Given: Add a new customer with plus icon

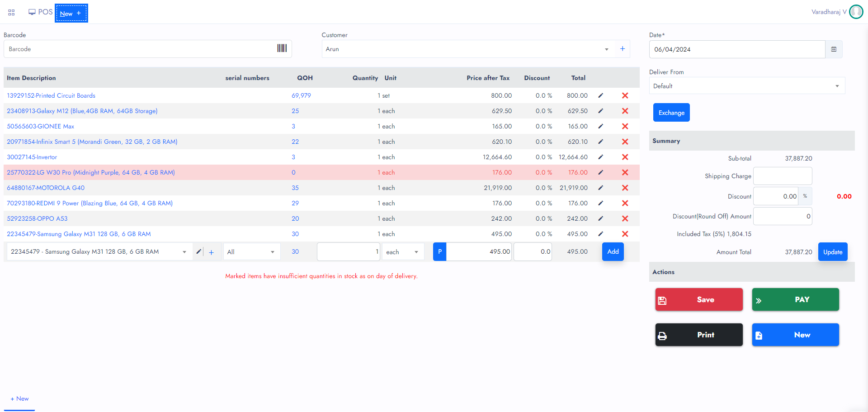Looking at the screenshot, I should (623, 49).
